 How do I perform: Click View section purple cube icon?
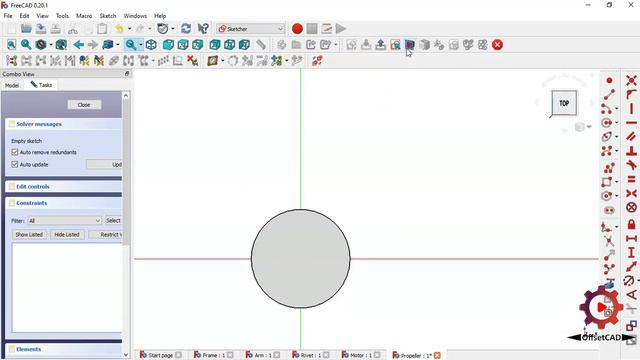pyautogui.click(x=409, y=44)
